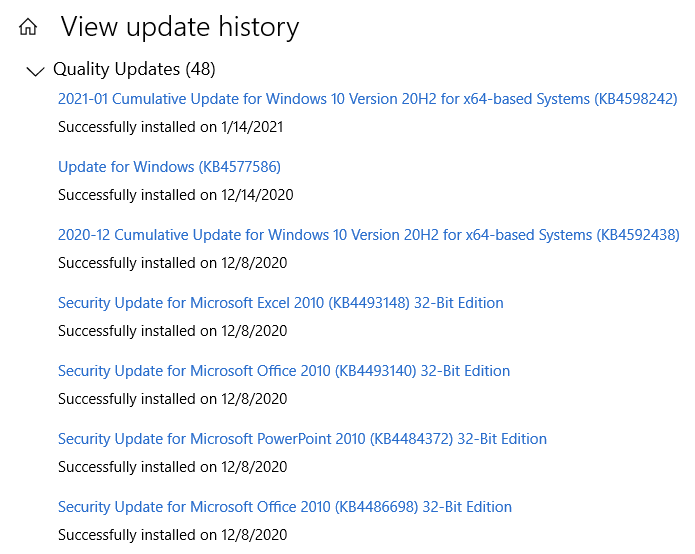Click 'Successfully installed on 1/14/2021' text
The image size is (695, 554).
point(171,127)
